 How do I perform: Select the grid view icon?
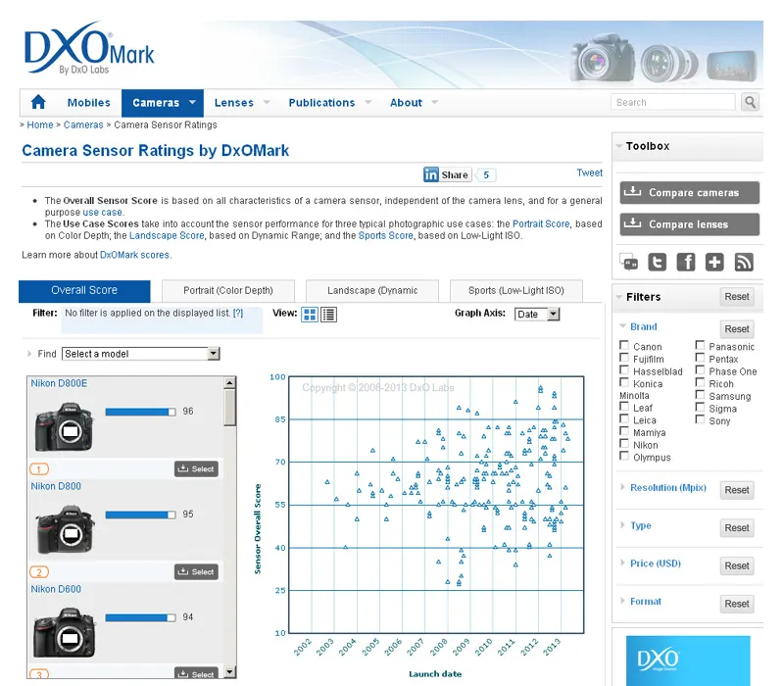click(x=310, y=315)
